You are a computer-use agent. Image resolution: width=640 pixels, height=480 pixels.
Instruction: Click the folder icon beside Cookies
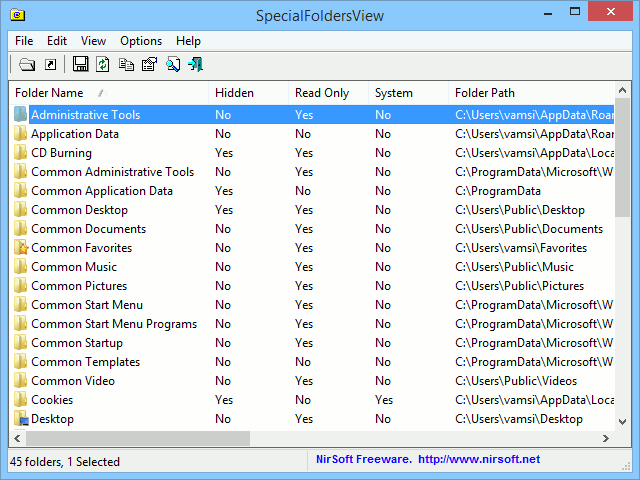pos(20,400)
